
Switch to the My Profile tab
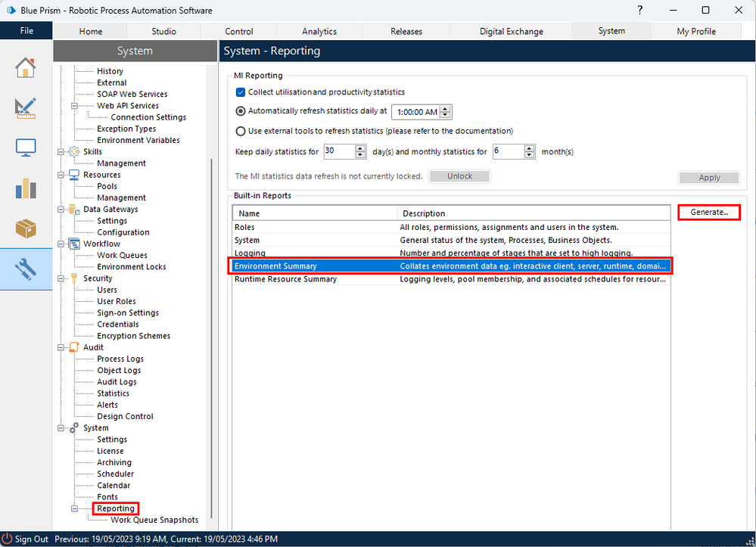point(696,31)
